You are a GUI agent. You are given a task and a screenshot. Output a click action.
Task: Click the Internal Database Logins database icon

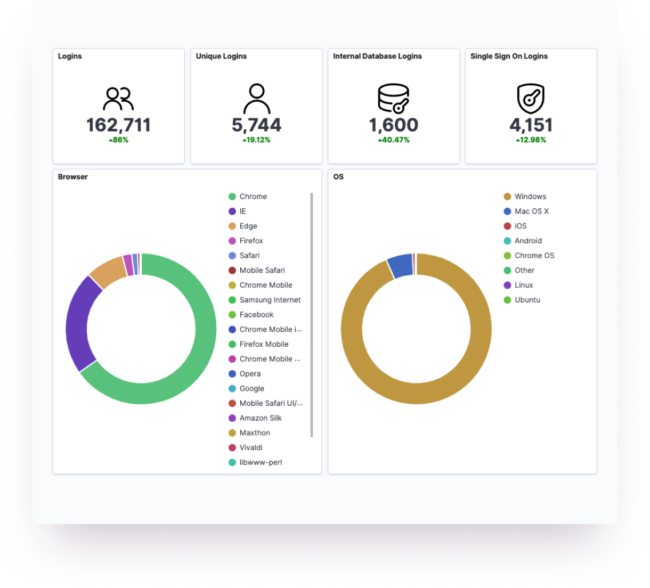(x=393, y=98)
